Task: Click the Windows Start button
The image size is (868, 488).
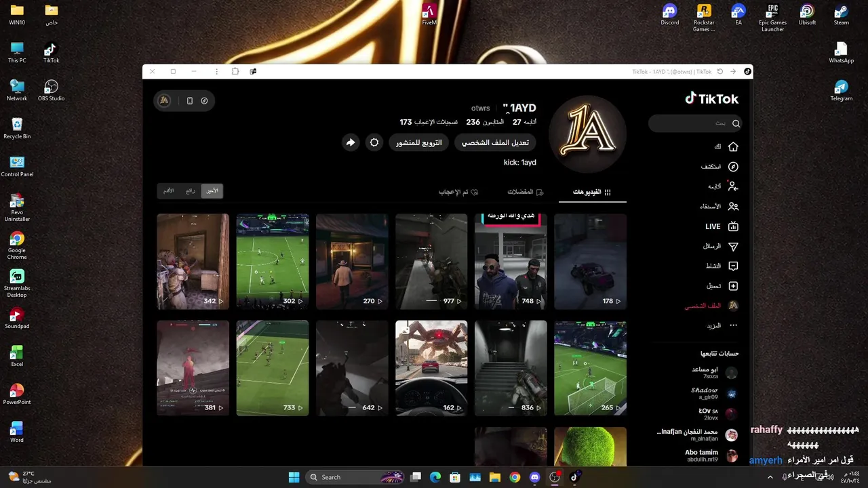Action: pos(294,477)
